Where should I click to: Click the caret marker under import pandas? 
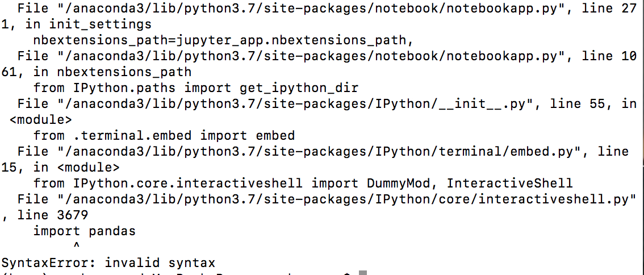pos(76,246)
